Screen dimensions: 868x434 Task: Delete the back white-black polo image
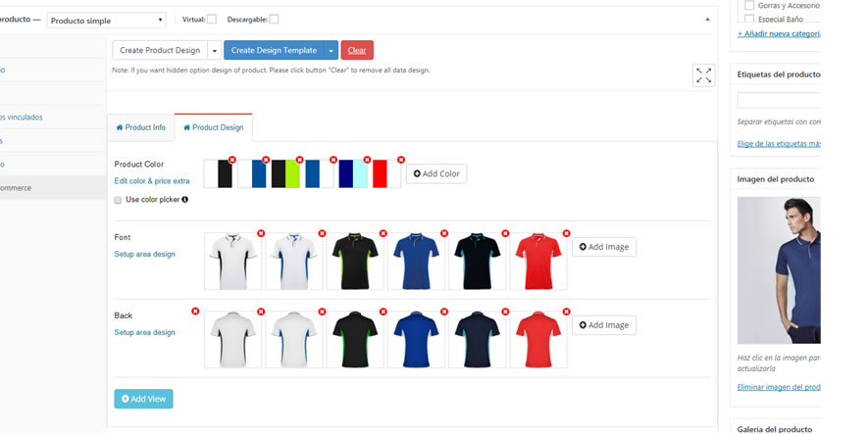click(261, 312)
